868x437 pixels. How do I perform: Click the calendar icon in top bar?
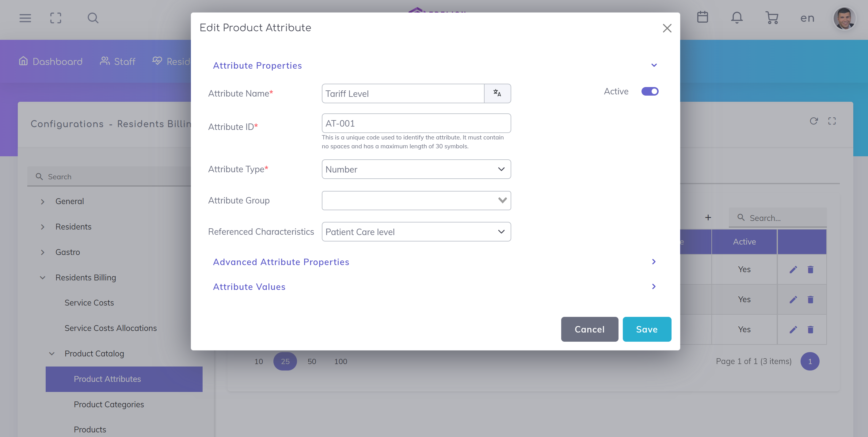click(702, 17)
